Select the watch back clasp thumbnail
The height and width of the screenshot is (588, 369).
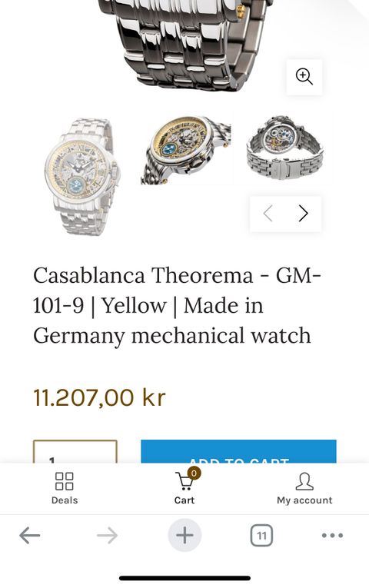[285, 148]
